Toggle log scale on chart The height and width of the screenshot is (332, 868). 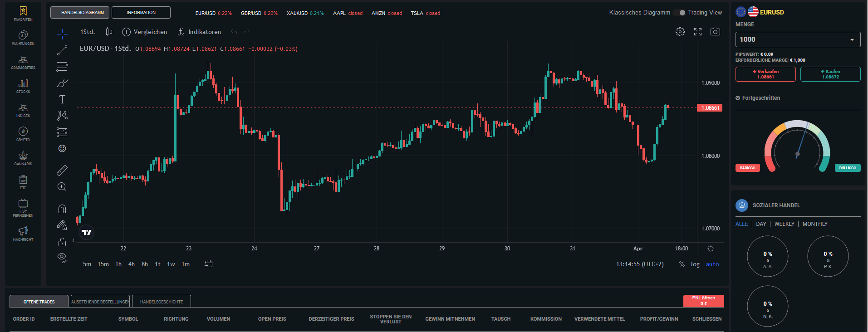(695, 264)
